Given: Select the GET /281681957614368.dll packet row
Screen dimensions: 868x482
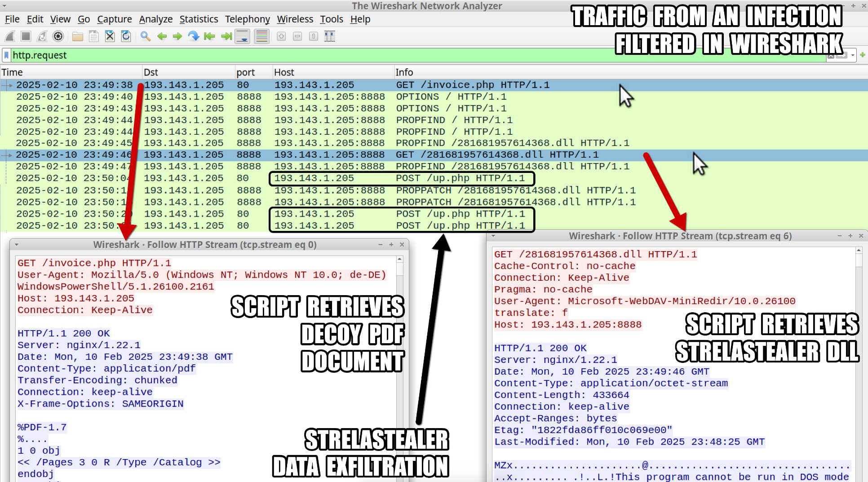Looking at the screenshot, I should [x=434, y=155].
